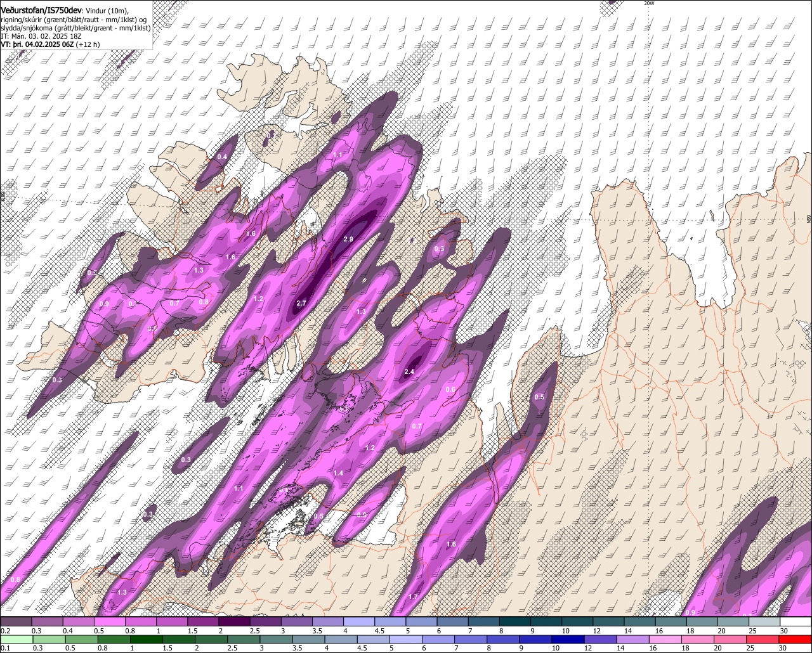This screenshot has height=653, width=812.
Task: Pick the green-row swatch between 0.8 and 1
Action: [115, 639]
